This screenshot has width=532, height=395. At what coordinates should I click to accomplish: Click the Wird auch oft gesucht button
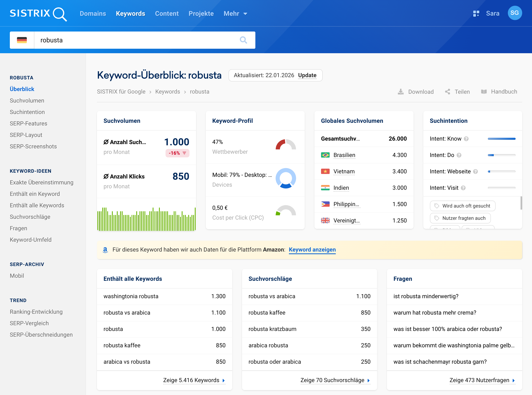[x=462, y=206]
